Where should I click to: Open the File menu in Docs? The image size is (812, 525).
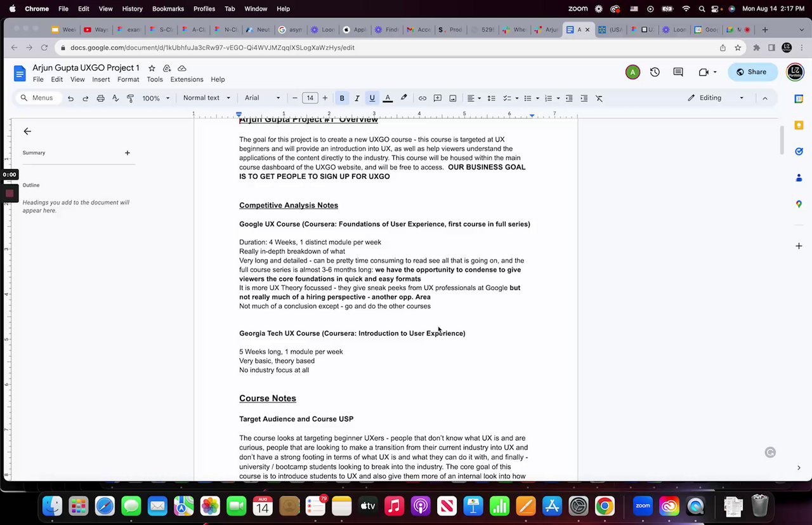pyautogui.click(x=38, y=79)
